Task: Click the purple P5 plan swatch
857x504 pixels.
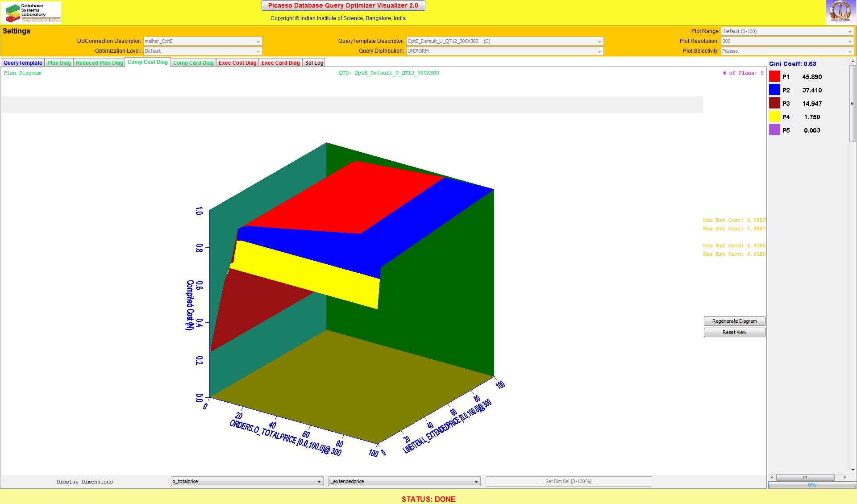Action: [x=774, y=130]
